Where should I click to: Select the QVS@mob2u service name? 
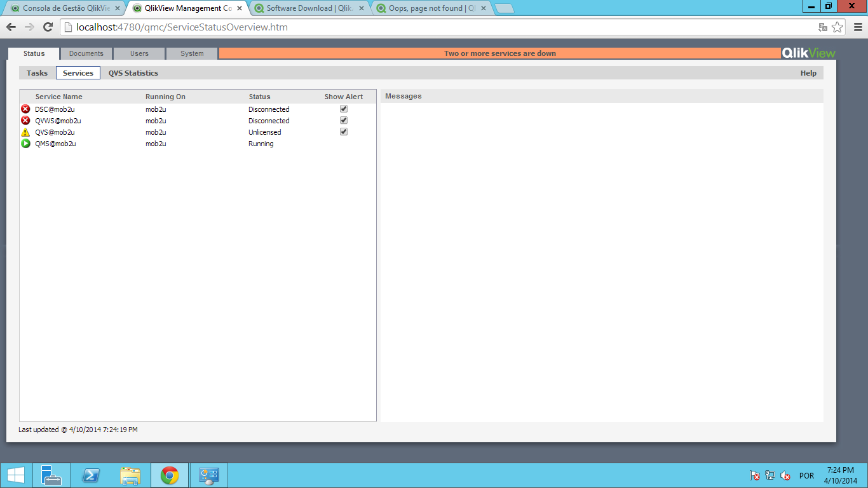point(55,132)
